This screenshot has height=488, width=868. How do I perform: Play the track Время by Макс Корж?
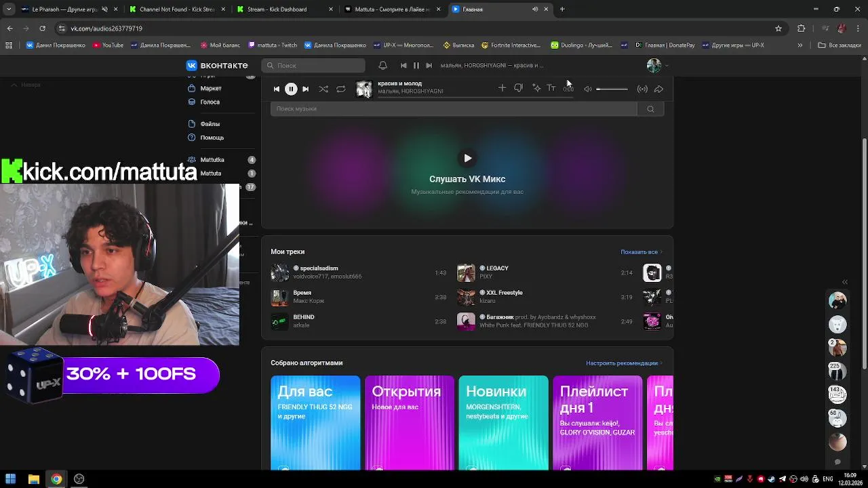358,297
